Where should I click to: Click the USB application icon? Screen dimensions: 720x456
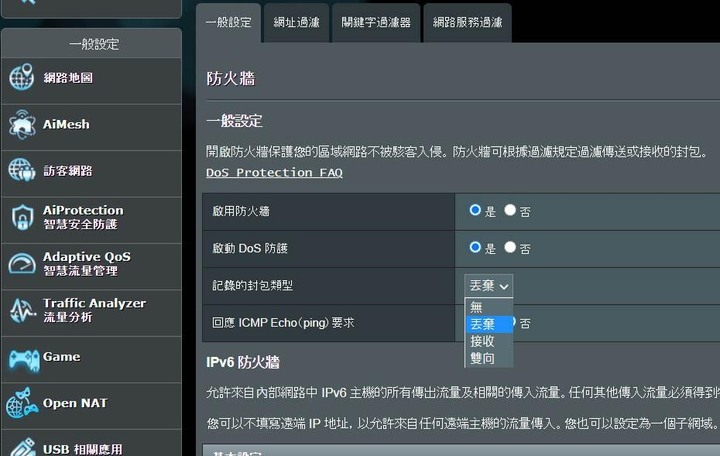coord(22,448)
